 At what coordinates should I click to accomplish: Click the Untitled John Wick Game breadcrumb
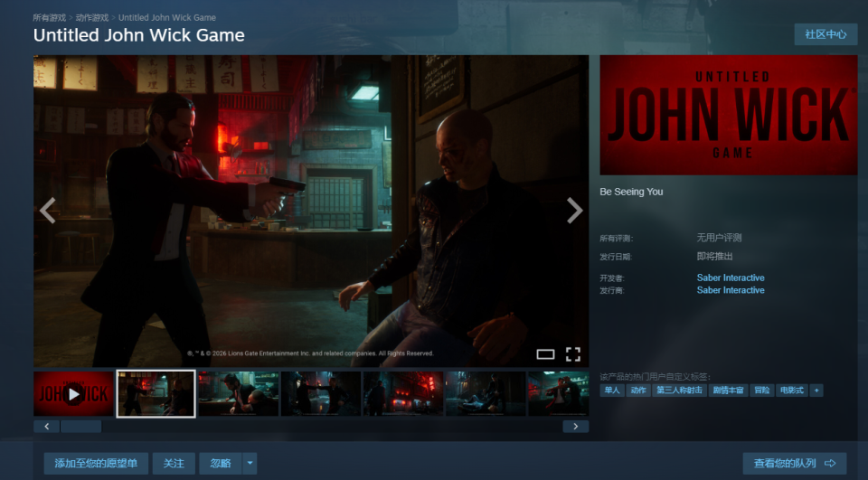click(x=167, y=18)
